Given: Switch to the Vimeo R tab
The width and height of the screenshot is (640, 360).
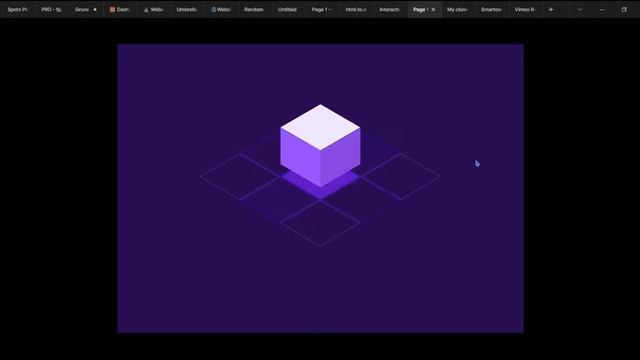Looking at the screenshot, I should click(524, 9).
